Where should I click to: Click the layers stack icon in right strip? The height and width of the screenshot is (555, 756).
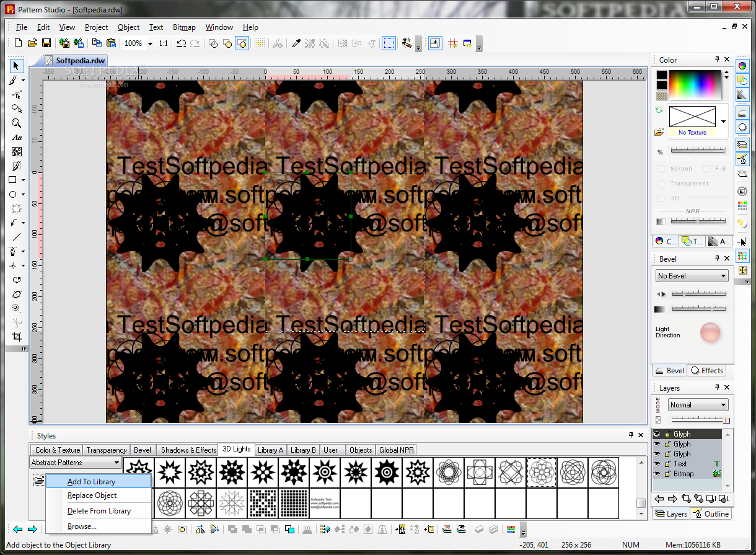click(742, 144)
